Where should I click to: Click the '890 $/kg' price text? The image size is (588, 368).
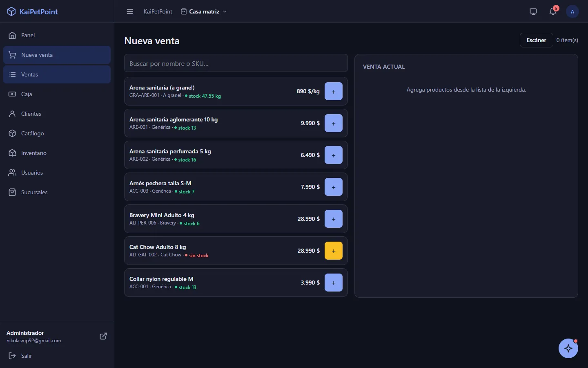[x=308, y=91]
